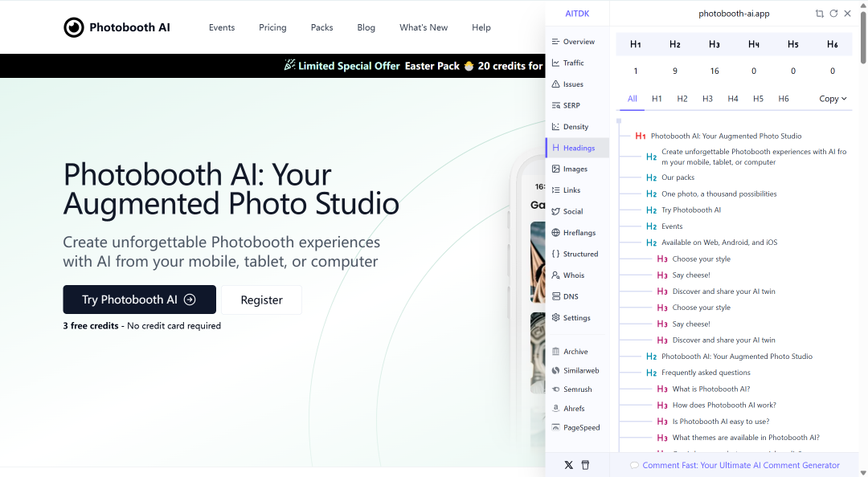
Task: Switch to the H1 filter tab
Action: coord(657,99)
